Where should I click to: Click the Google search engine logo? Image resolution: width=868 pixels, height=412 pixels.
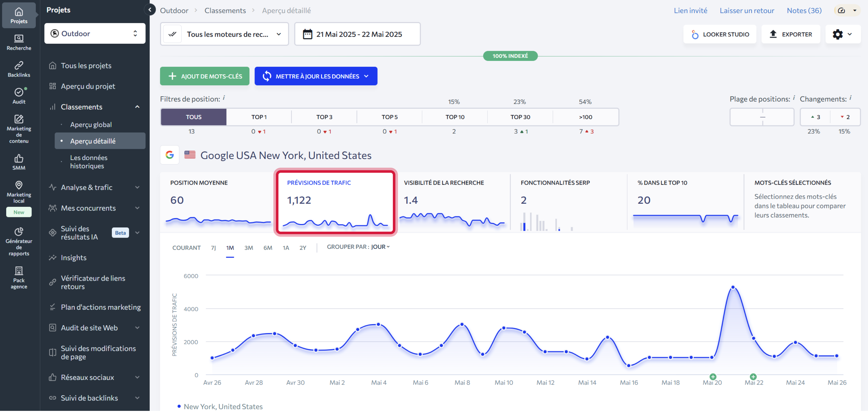169,155
